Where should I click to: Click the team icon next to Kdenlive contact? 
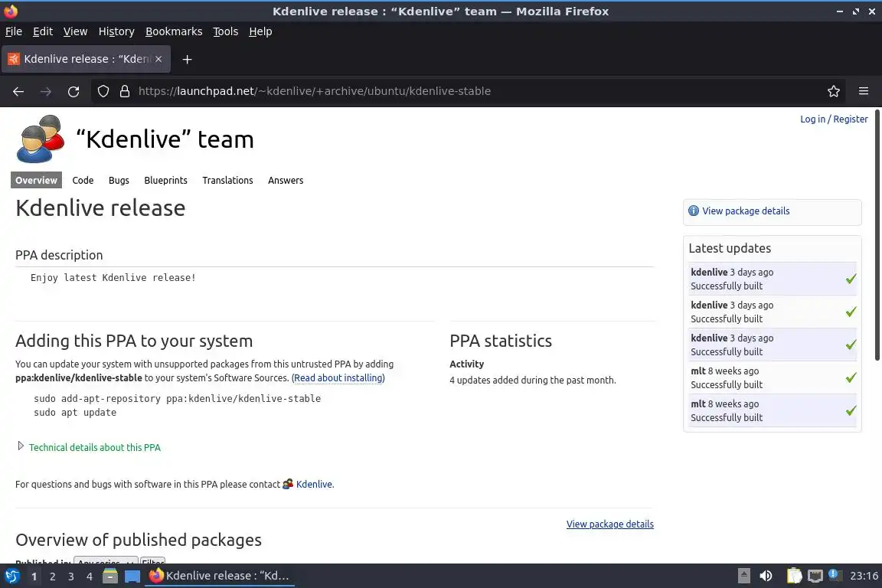(x=287, y=484)
